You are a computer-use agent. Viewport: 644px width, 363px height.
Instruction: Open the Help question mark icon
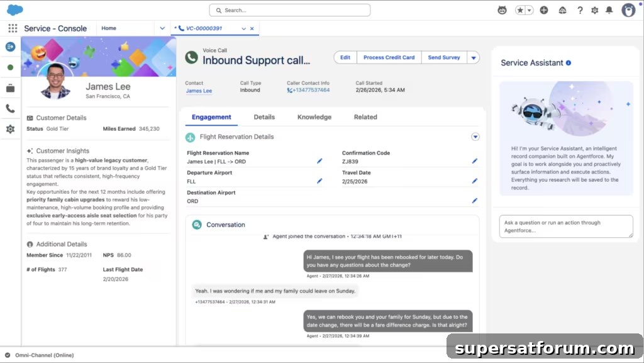(x=579, y=10)
